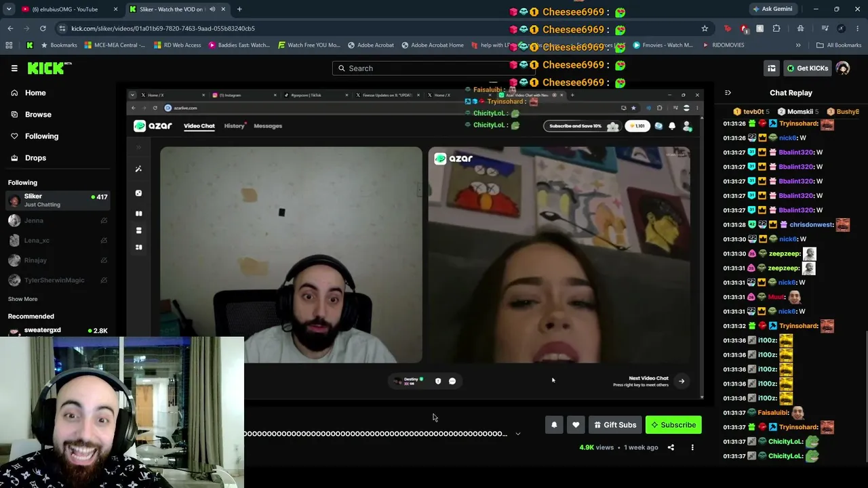
Task: View site information for kick.com
Action: click(x=62, y=28)
